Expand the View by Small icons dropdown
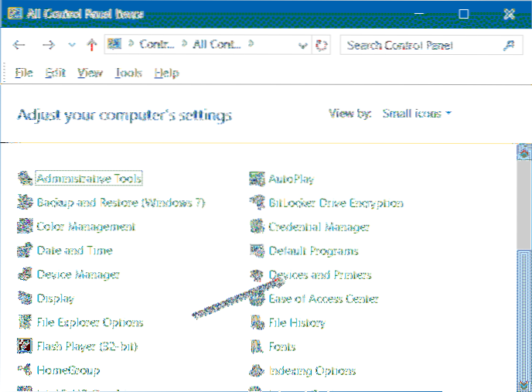 pos(417,114)
